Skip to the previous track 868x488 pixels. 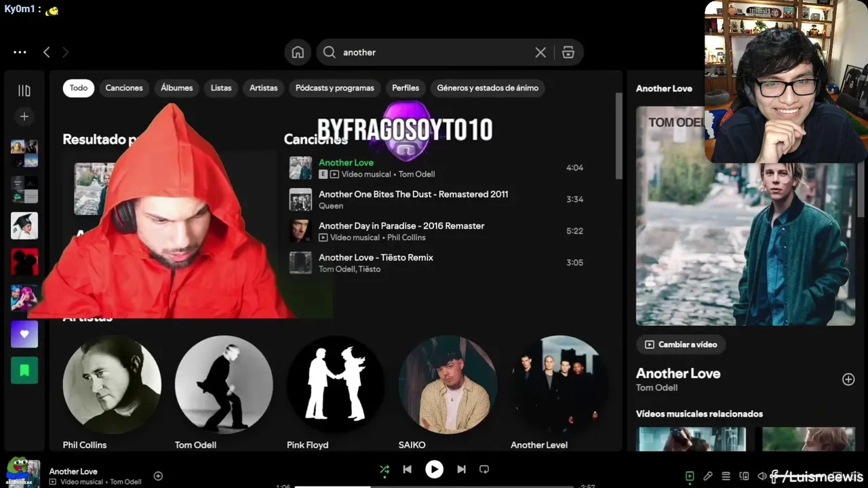(x=407, y=469)
